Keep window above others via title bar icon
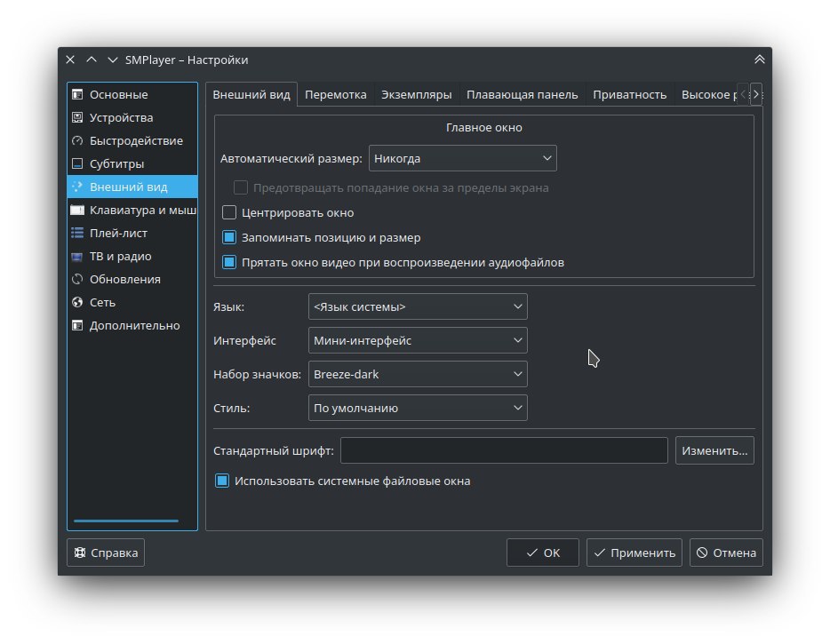Screen dimensions: 830x644 pyautogui.click(x=760, y=60)
